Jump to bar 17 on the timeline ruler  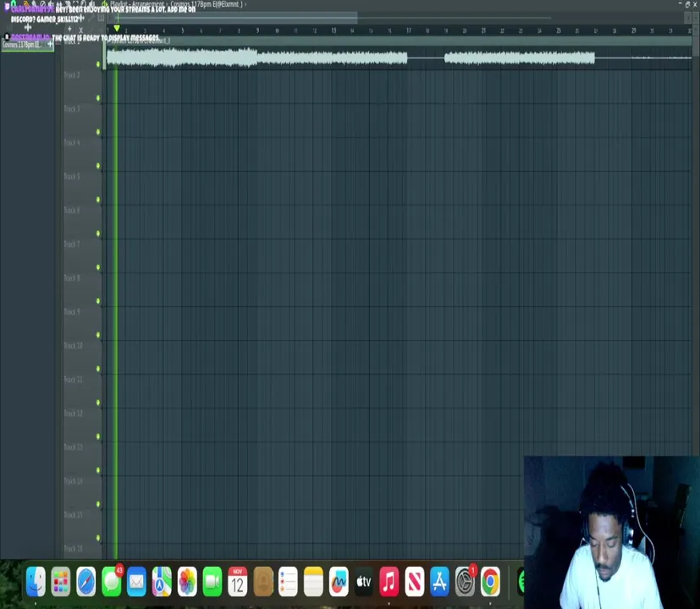409,30
